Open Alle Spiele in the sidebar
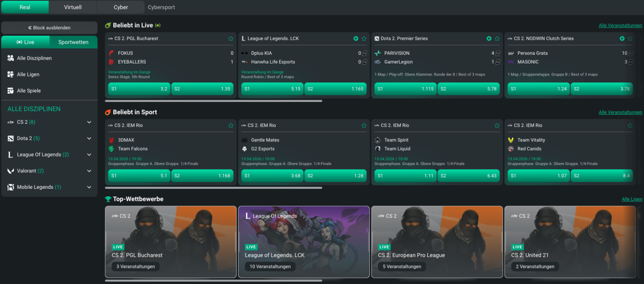This screenshot has height=284, width=644. tap(49, 91)
